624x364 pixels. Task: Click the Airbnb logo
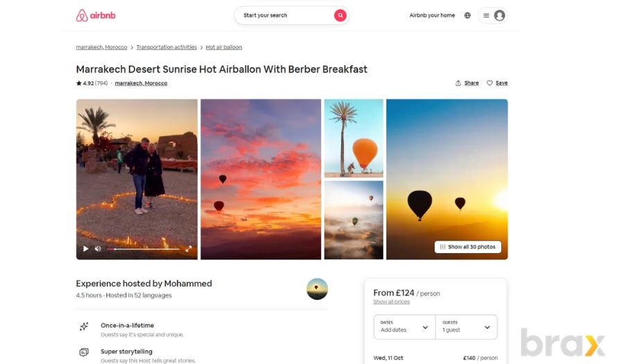tap(96, 15)
